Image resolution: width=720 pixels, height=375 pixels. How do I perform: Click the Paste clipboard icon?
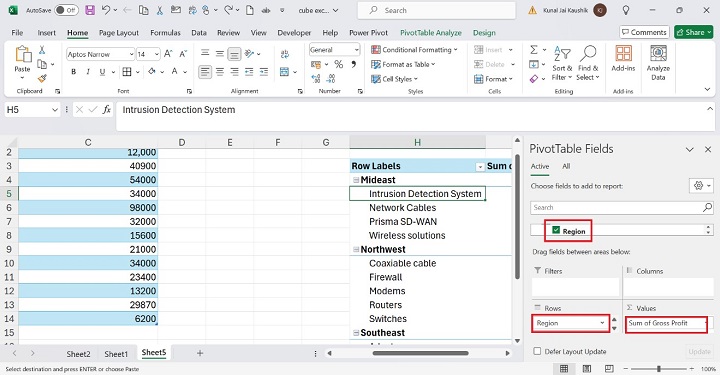tap(22, 54)
